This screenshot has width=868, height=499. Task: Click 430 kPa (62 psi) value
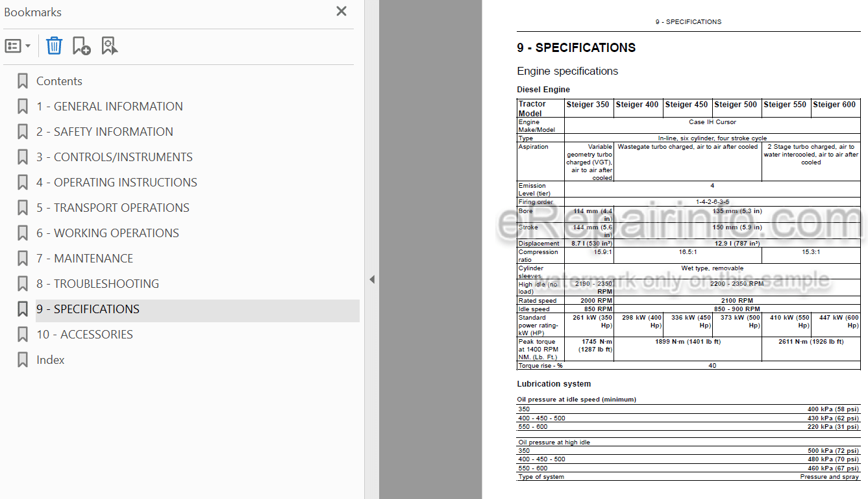pos(833,418)
